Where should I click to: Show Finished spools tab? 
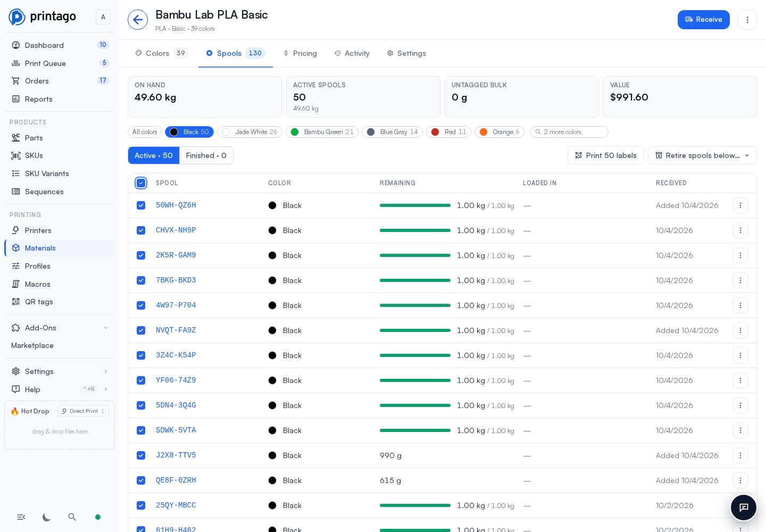tap(206, 155)
